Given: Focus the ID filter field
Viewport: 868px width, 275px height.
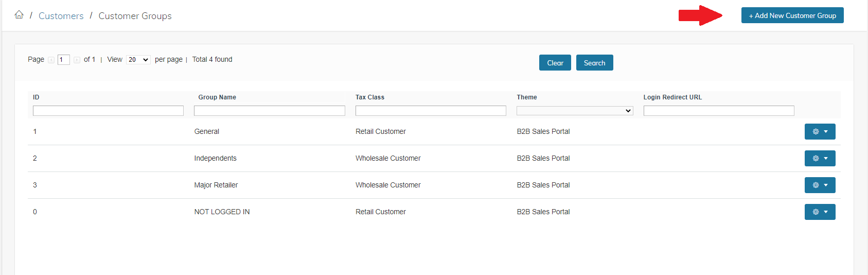Looking at the screenshot, I should click(x=108, y=111).
